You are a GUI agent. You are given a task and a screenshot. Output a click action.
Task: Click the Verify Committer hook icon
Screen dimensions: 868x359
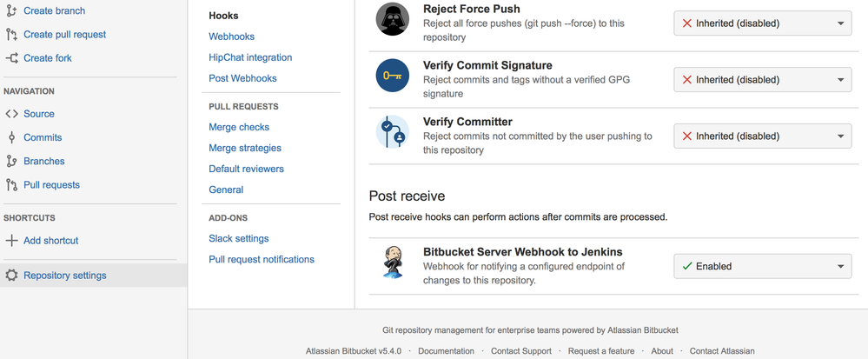tap(393, 132)
